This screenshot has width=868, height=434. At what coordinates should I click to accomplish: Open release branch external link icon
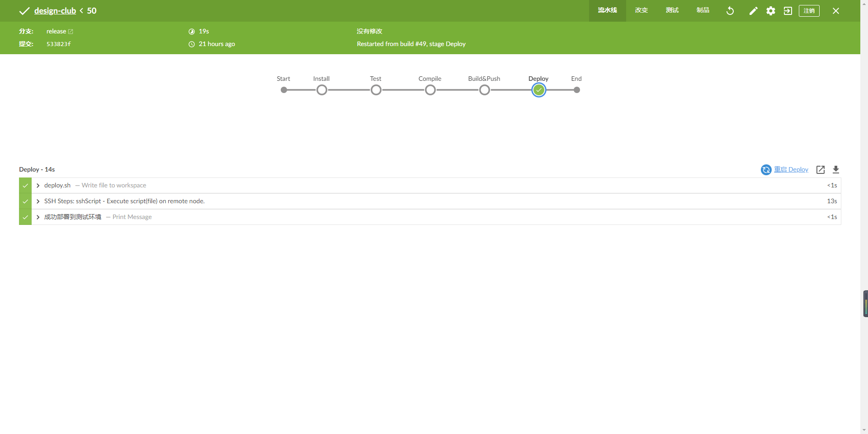click(71, 32)
